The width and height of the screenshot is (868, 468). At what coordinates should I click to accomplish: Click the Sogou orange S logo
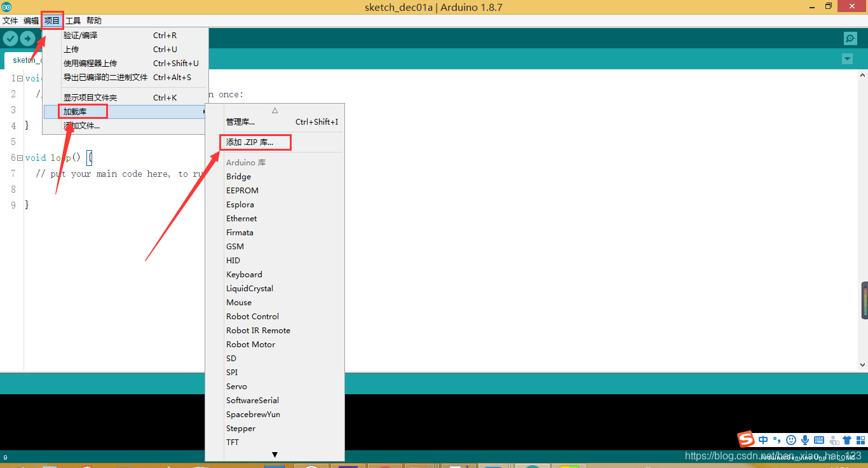746,439
